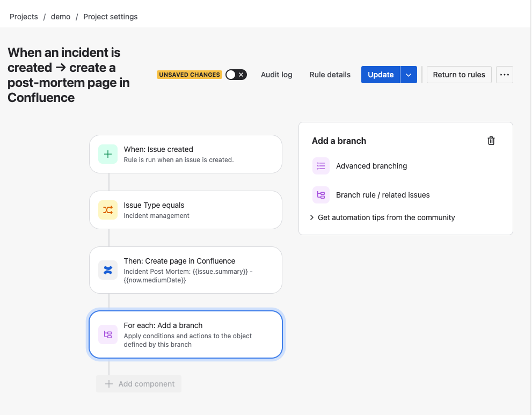Click Return to rules

459,75
